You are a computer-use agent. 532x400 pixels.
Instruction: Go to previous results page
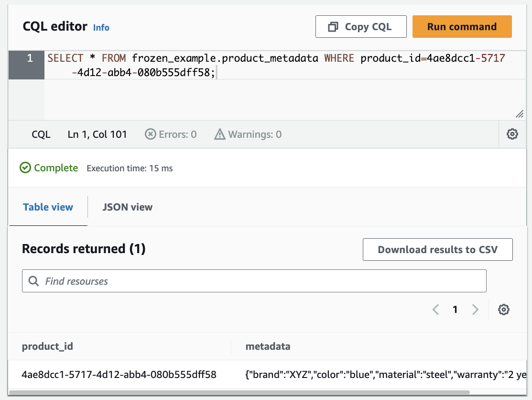tap(435, 310)
